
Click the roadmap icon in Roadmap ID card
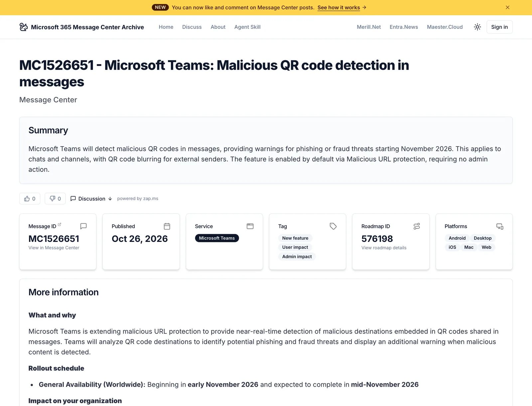pos(417,226)
